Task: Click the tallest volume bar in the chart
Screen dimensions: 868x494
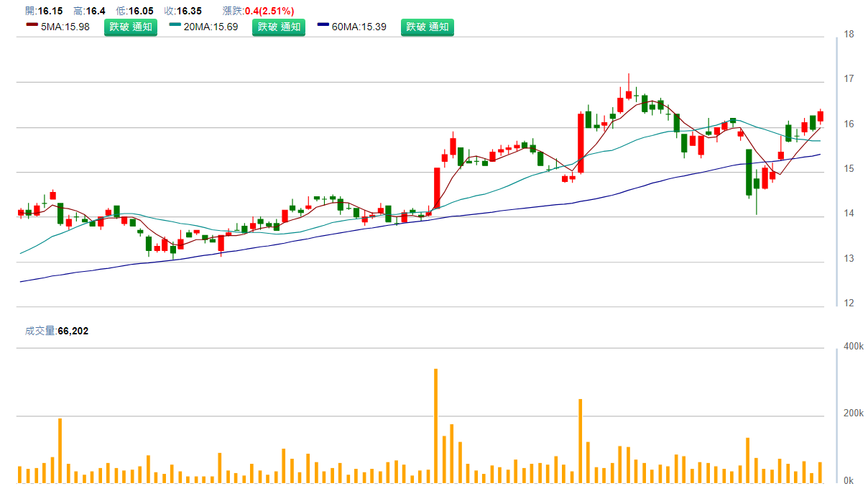Action: click(x=435, y=426)
